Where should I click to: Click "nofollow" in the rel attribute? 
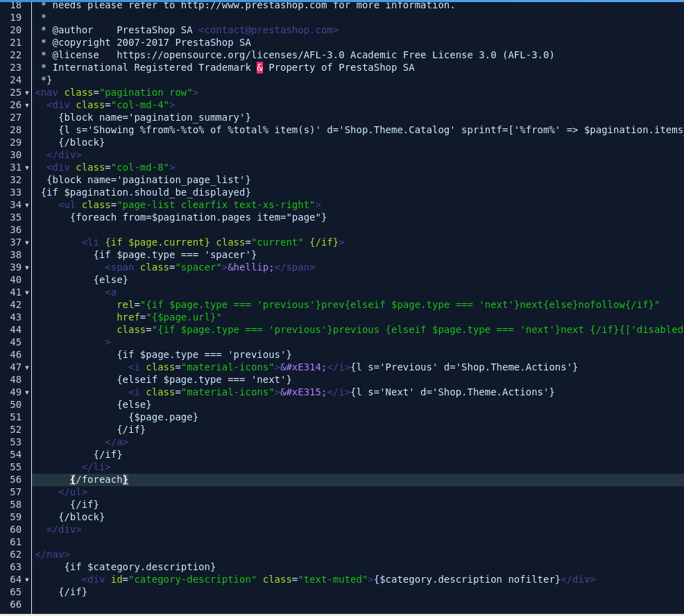601,305
